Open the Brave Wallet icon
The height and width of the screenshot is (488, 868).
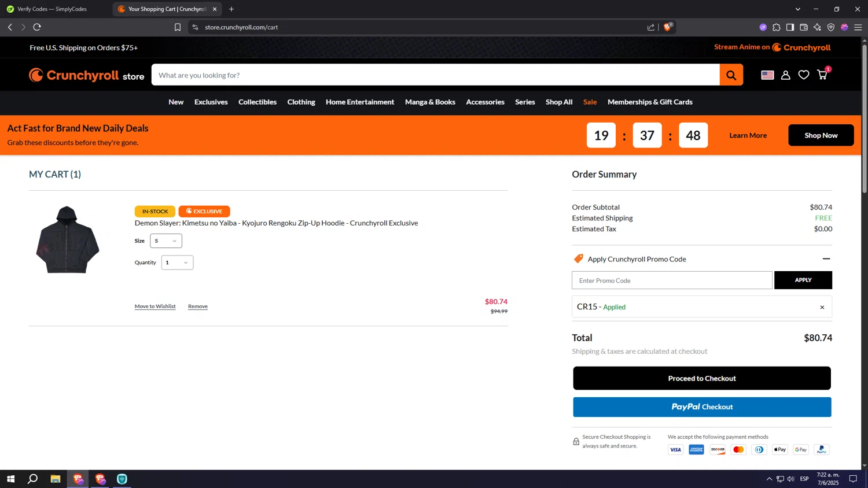click(804, 27)
